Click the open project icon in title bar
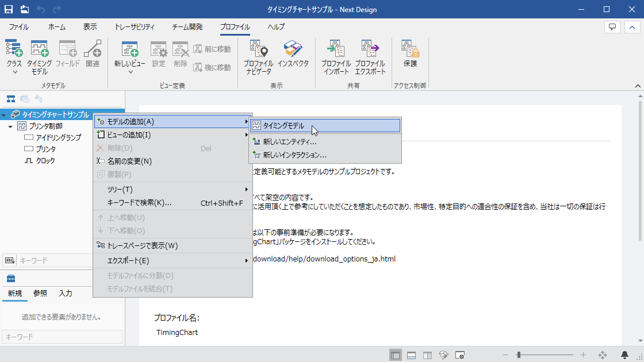This screenshot has width=644, height=362. (x=25, y=9)
